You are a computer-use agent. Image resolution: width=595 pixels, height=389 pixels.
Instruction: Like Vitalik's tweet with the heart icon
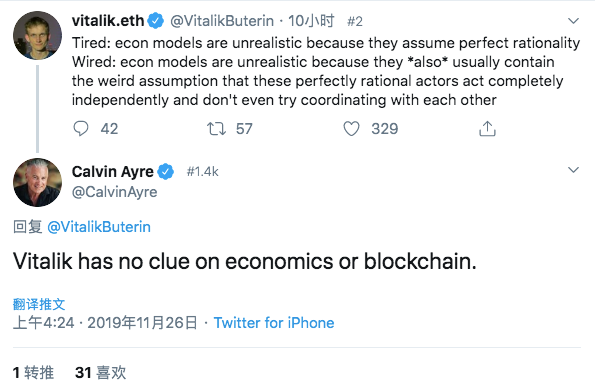[x=351, y=129]
